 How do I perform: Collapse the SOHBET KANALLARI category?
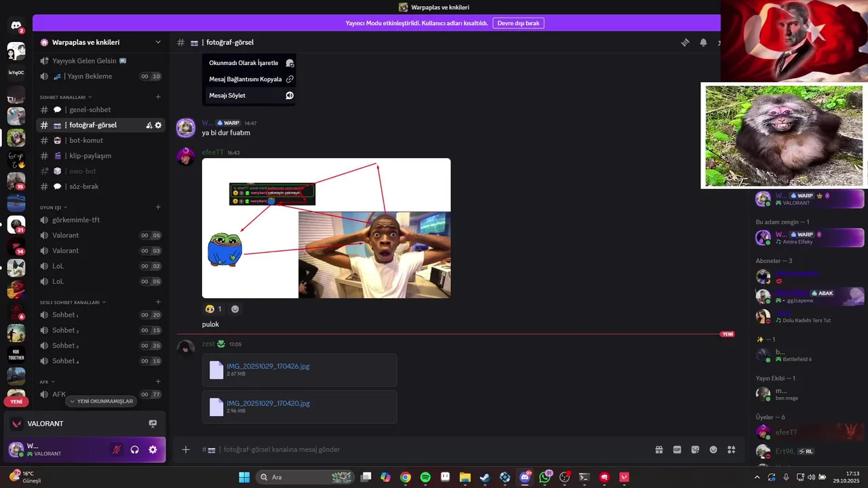click(65, 97)
